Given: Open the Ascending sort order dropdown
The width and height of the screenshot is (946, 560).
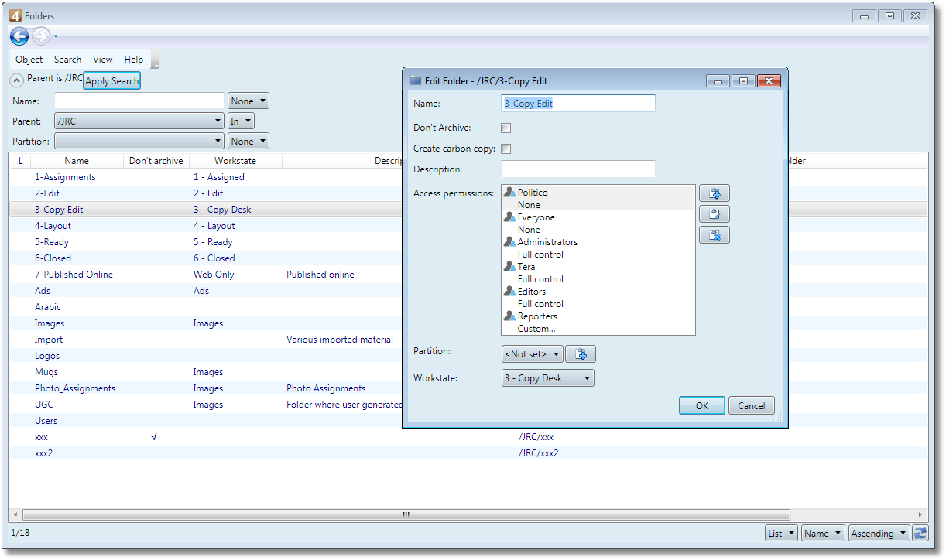Looking at the screenshot, I should pos(879,533).
